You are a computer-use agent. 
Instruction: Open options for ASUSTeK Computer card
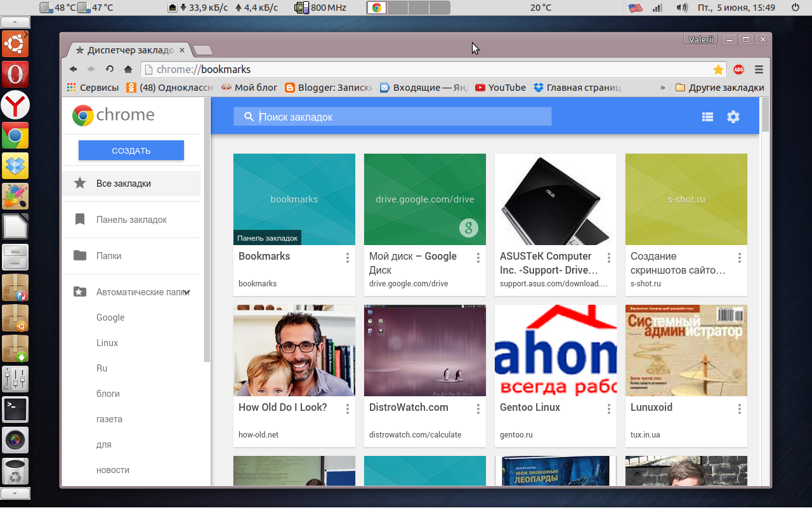coord(609,258)
